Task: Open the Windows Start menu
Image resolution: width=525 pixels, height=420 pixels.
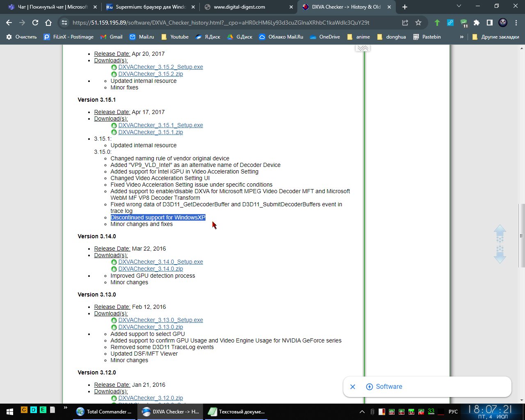Action: [x=9, y=411]
